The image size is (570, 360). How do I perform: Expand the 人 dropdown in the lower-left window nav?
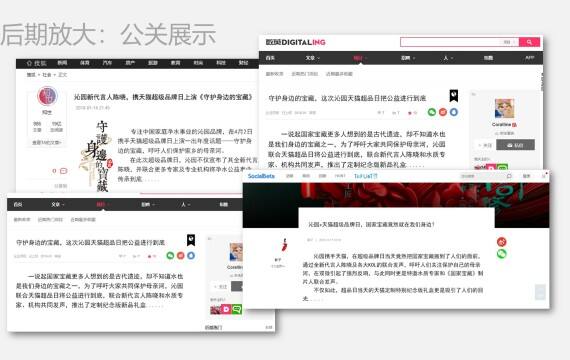(x=185, y=205)
